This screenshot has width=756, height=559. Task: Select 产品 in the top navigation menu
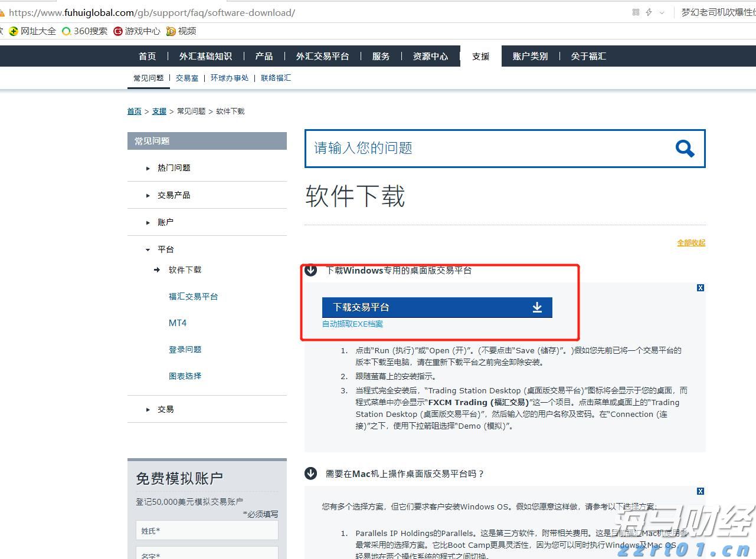(264, 56)
